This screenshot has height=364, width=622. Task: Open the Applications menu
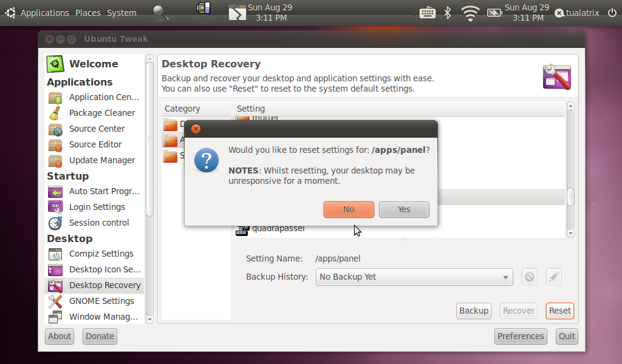pyautogui.click(x=45, y=13)
